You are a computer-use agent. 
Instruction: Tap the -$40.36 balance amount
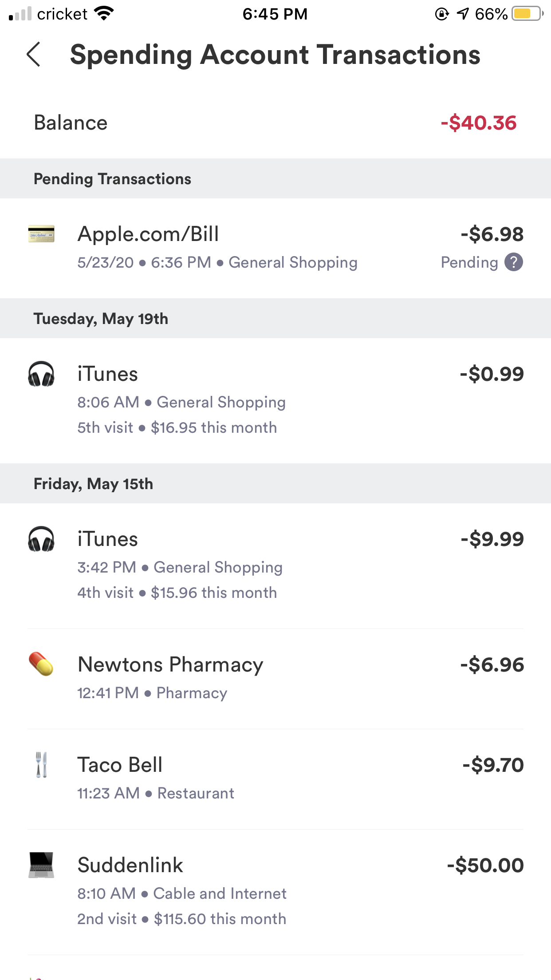click(x=478, y=123)
